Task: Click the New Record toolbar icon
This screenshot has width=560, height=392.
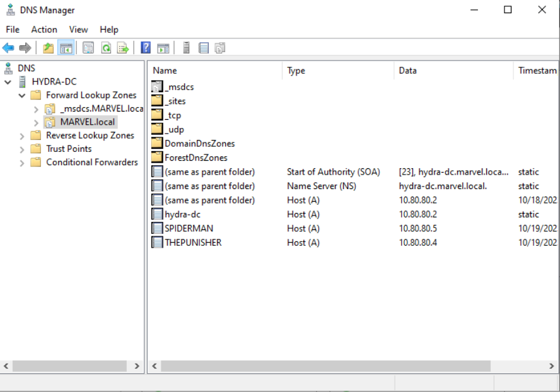Action: coord(203,48)
